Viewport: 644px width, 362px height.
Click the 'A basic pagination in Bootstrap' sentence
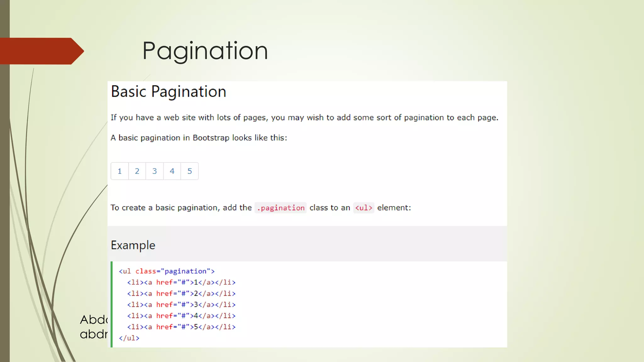point(199,138)
